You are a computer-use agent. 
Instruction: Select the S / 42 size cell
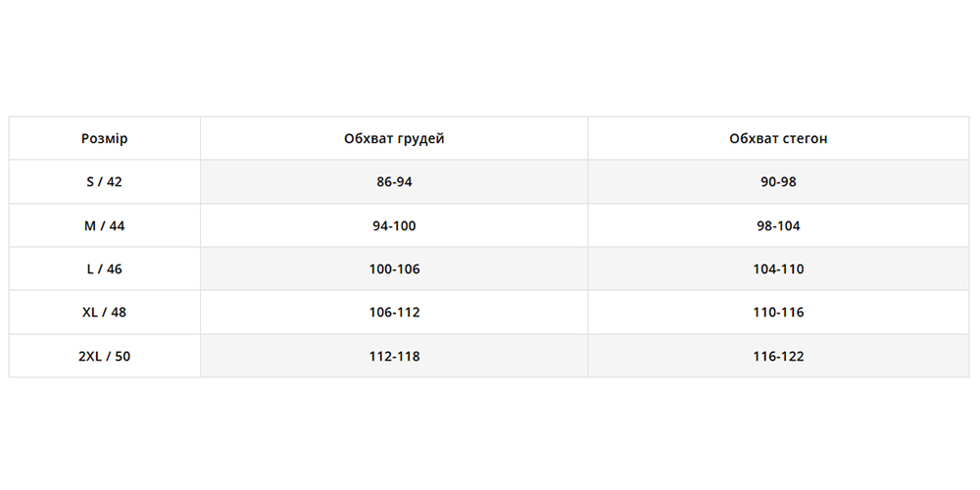104,182
